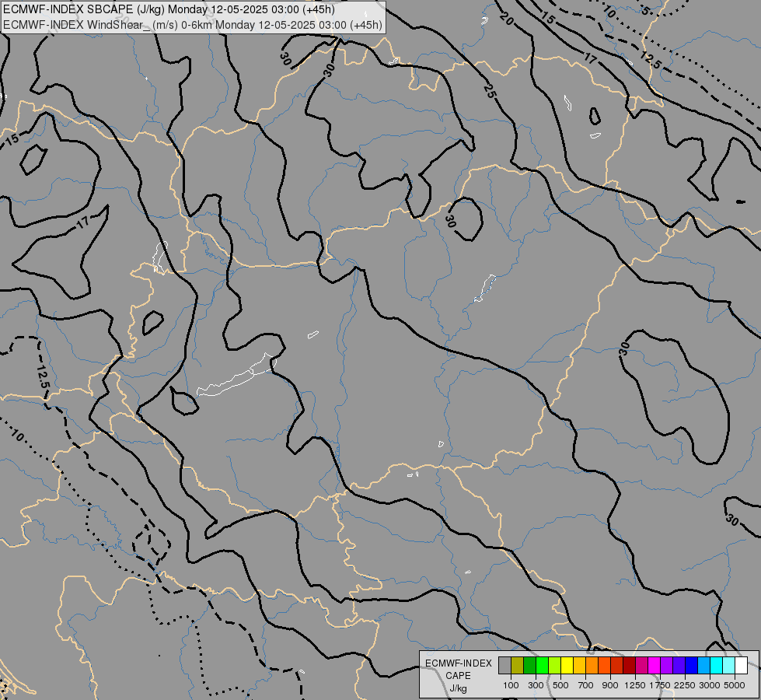Choose the pinkish crimson swatch starting at 1250
Image resolution: width=761 pixels, height=700 pixels.
pyautogui.click(x=641, y=665)
